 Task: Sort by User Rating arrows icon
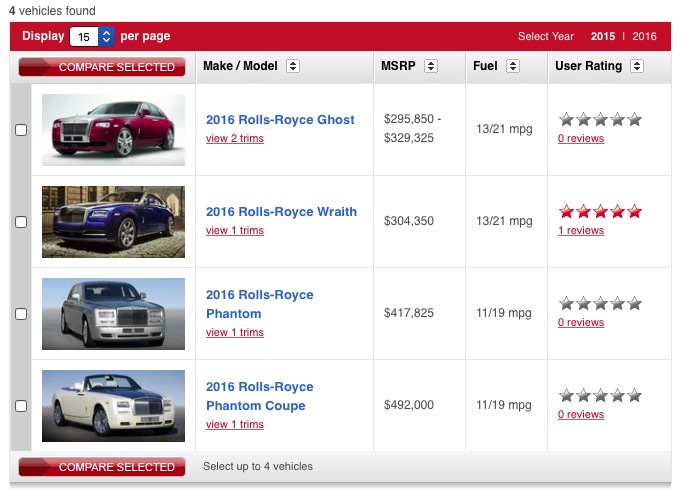pyautogui.click(x=637, y=66)
